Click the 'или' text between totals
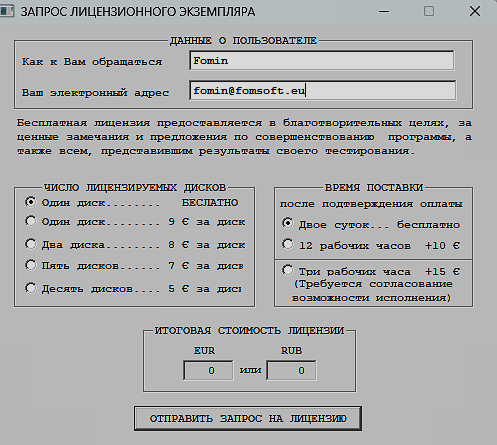The width and height of the screenshot is (497, 445). coord(250,370)
